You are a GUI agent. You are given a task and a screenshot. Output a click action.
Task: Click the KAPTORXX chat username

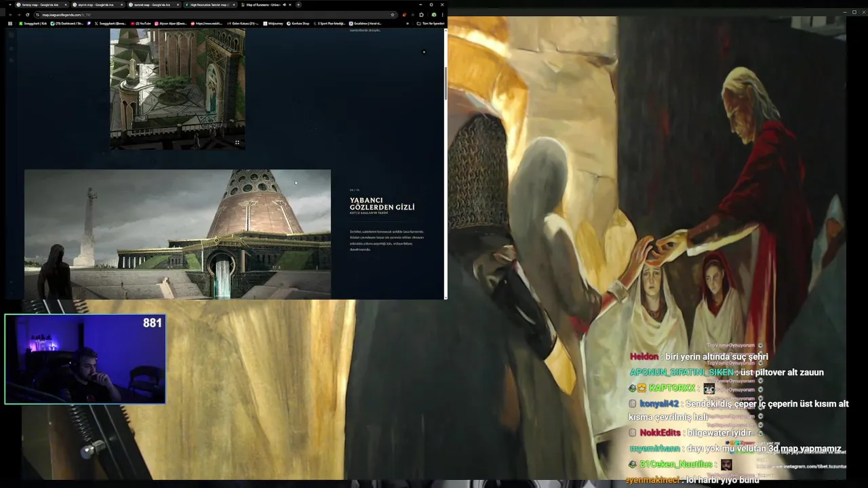point(672,388)
